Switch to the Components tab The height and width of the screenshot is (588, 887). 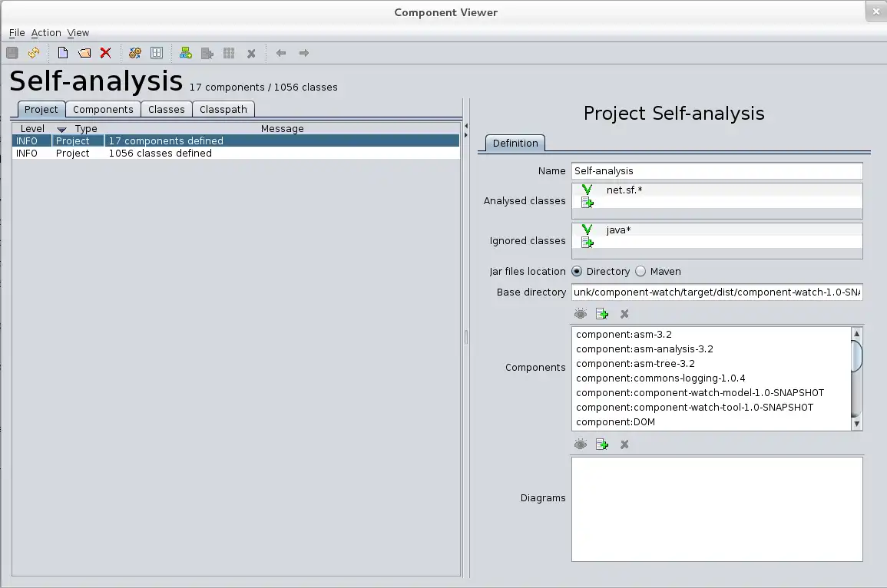coord(103,109)
